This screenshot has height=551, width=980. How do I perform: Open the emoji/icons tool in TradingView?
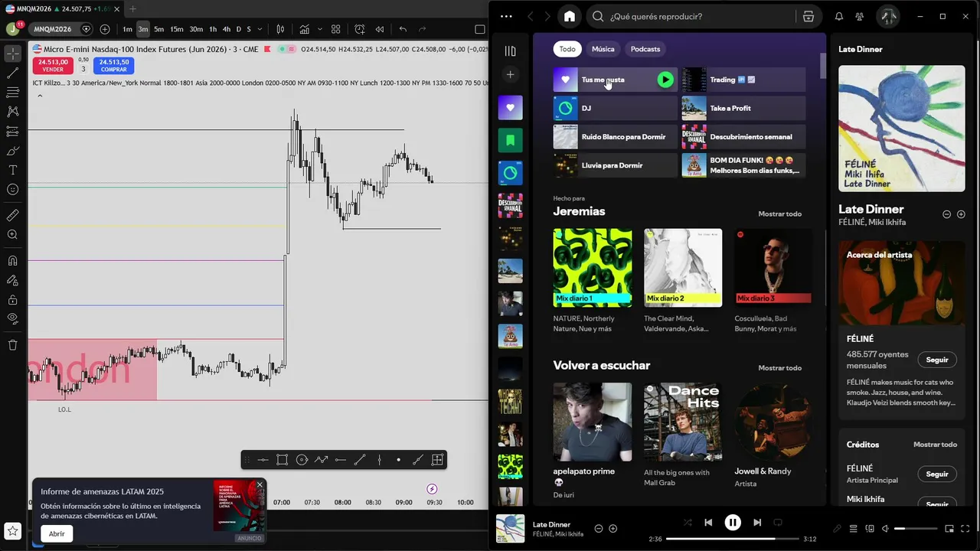pos(12,189)
